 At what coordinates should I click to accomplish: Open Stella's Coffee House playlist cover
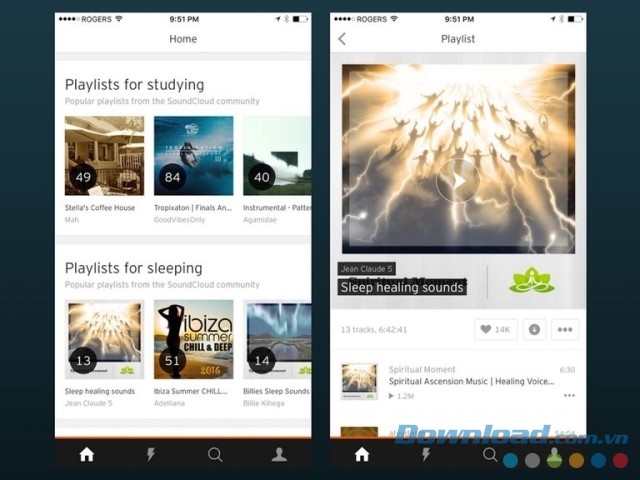tap(104, 156)
